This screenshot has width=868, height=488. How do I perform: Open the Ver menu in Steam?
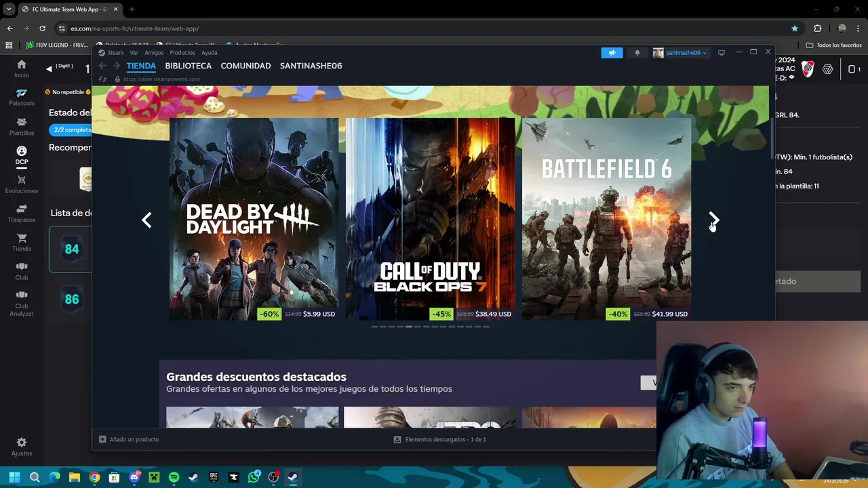pyautogui.click(x=134, y=53)
